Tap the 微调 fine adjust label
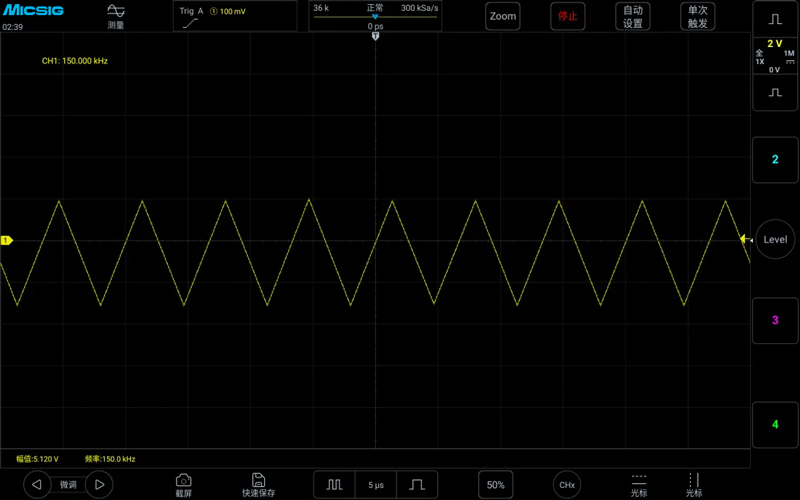This screenshot has height=500, width=800. click(x=68, y=485)
